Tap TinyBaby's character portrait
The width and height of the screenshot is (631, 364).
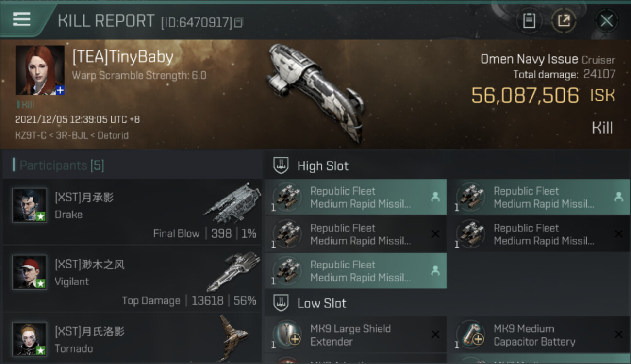pos(40,70)
